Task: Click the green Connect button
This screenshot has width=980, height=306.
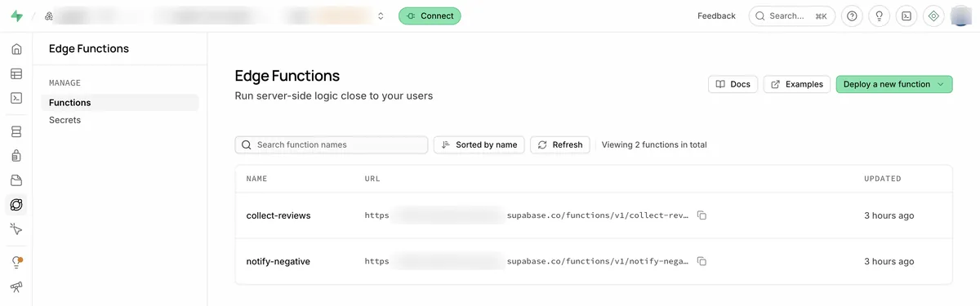Action: pyautogui.click(x=430, y=16)
